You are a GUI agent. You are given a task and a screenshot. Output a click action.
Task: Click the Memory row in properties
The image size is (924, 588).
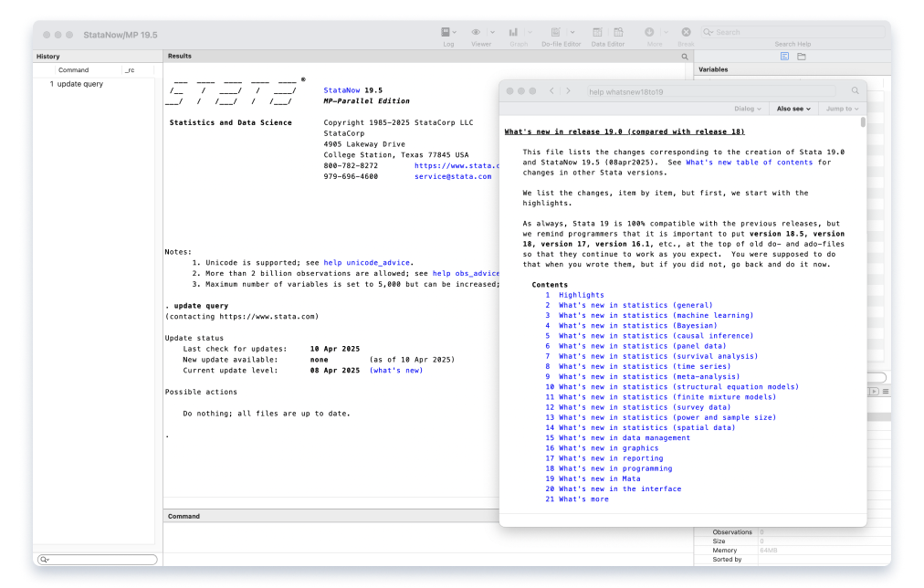(x=793, y=551)
